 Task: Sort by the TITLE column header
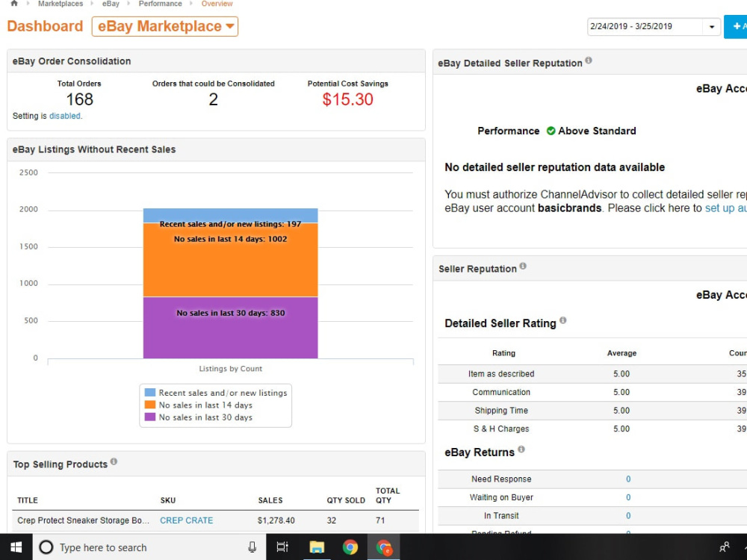pos(28,500)
